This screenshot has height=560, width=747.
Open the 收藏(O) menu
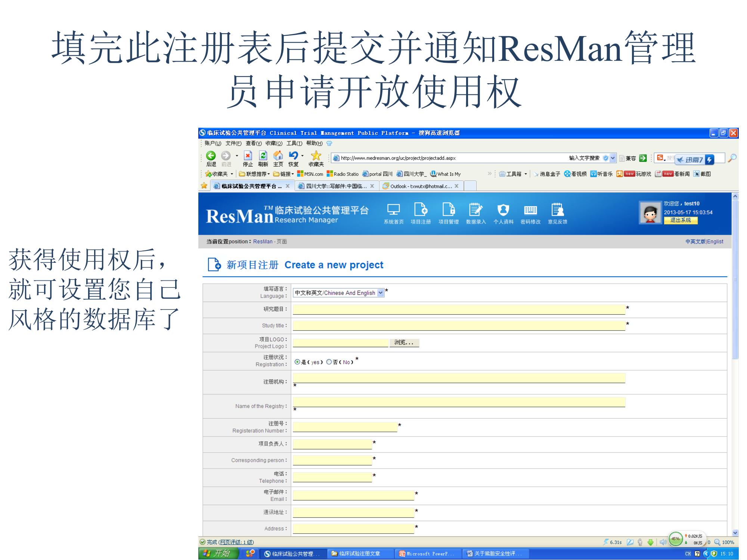tap(274, 143)
